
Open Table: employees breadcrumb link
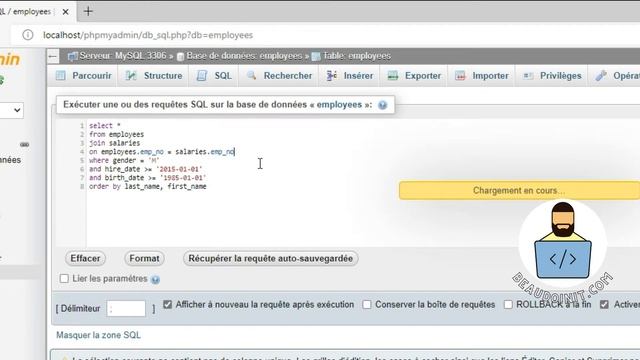point(357,56)
